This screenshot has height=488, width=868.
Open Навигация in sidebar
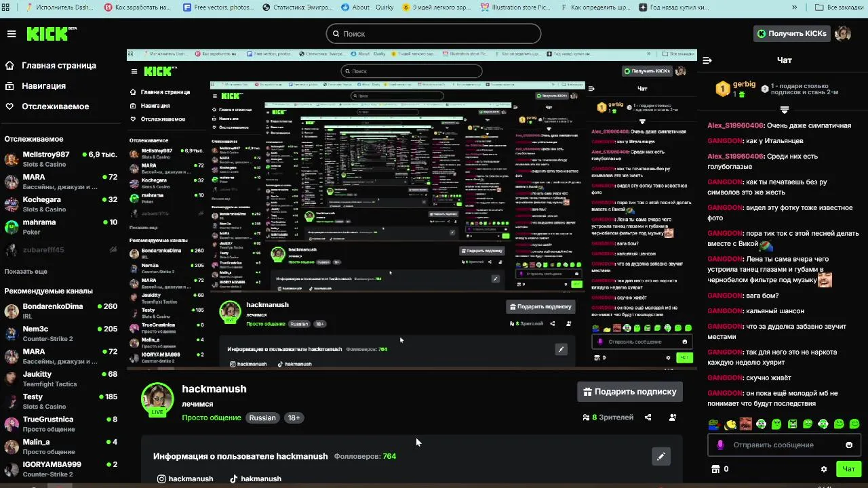[x=35, y=86]
